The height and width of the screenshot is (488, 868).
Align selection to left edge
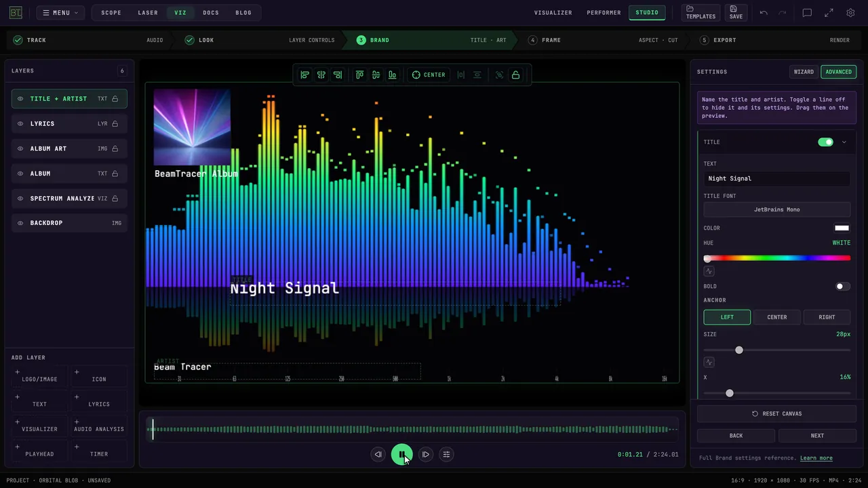(x=304, y=75)
